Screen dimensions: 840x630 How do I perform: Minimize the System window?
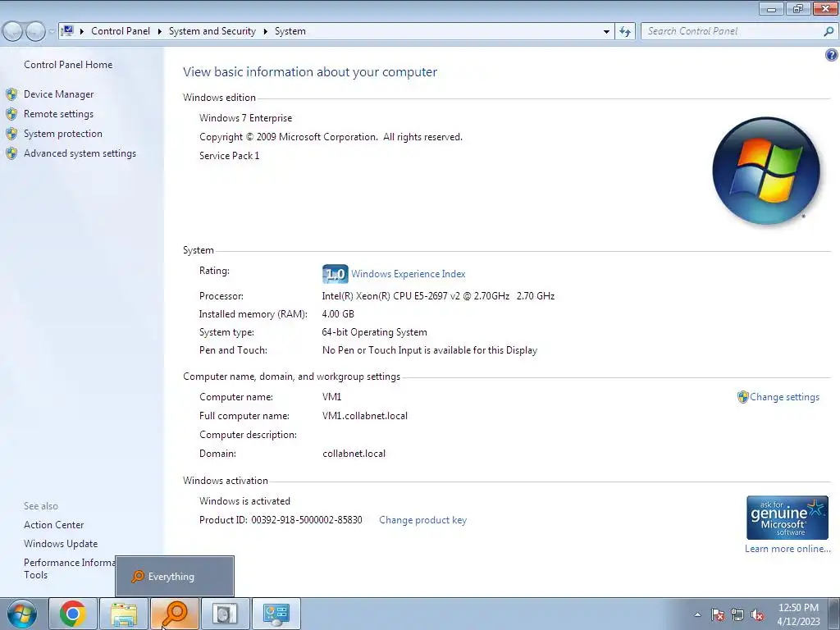771,8
